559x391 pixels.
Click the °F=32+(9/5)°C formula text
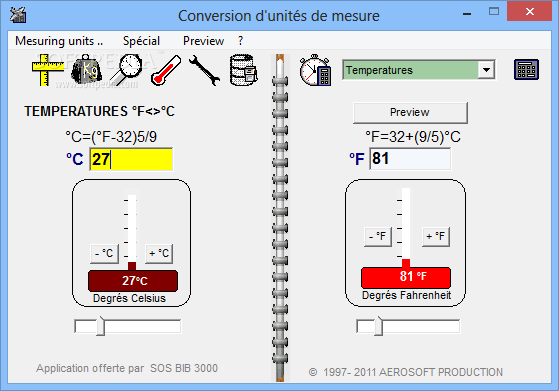[x=413, y=137]
